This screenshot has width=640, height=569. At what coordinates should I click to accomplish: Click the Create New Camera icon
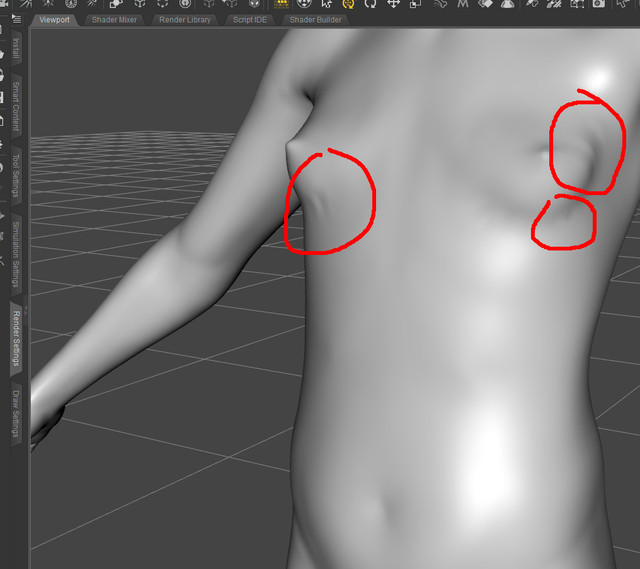tap(3, 4)
